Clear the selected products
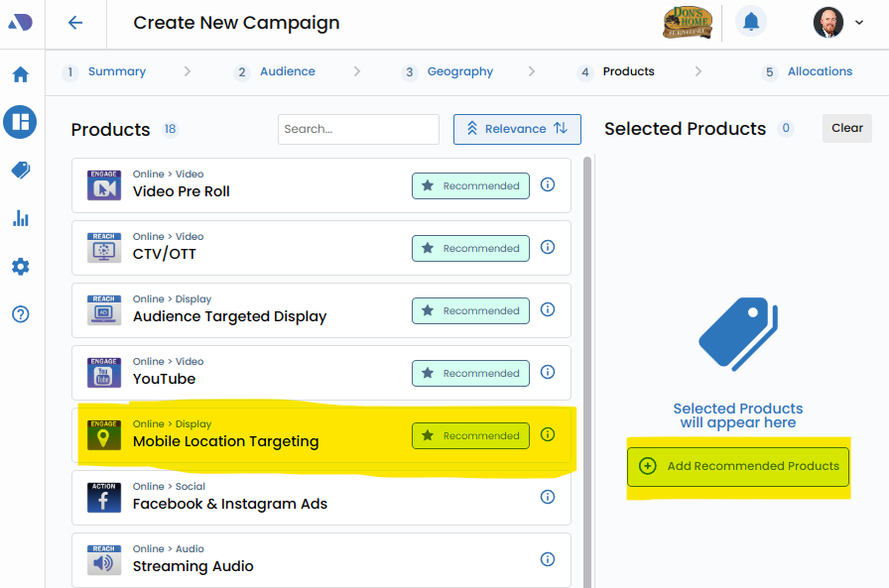This screenshot has height=588, width=889. pyautogui.click(x=846, y=128)
